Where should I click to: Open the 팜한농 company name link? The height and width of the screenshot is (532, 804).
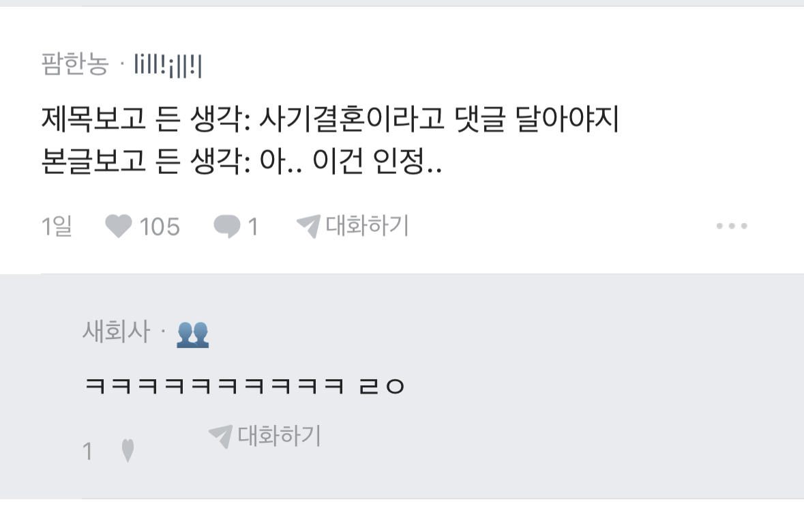click(x=75, y=65)
